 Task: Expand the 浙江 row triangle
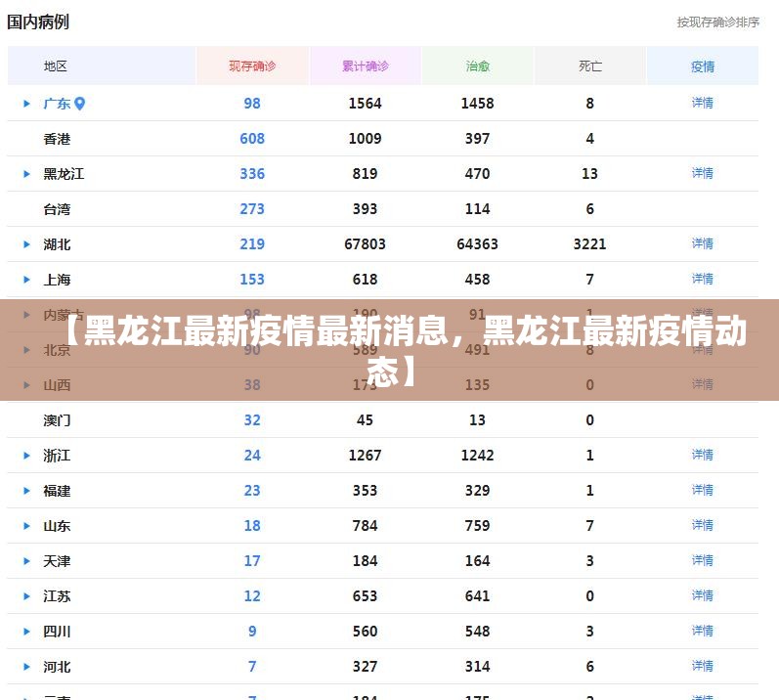tap(26, 456)
